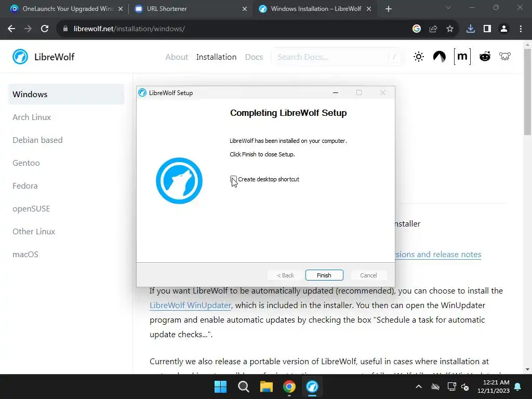Select Debian based in the sidebar
This screenshot has height=399, width=532.
coord(37,140)
